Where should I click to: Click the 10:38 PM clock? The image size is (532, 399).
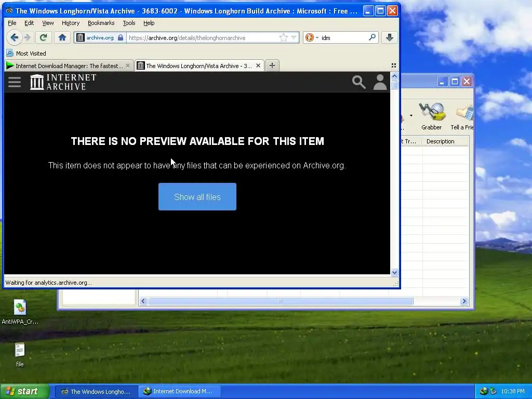(x=513, y=391)
